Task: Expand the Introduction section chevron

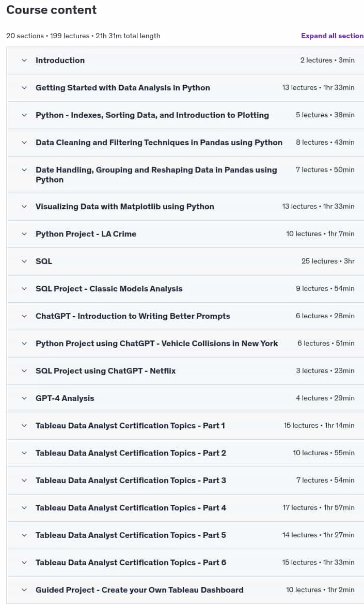Action: point(24,60)
